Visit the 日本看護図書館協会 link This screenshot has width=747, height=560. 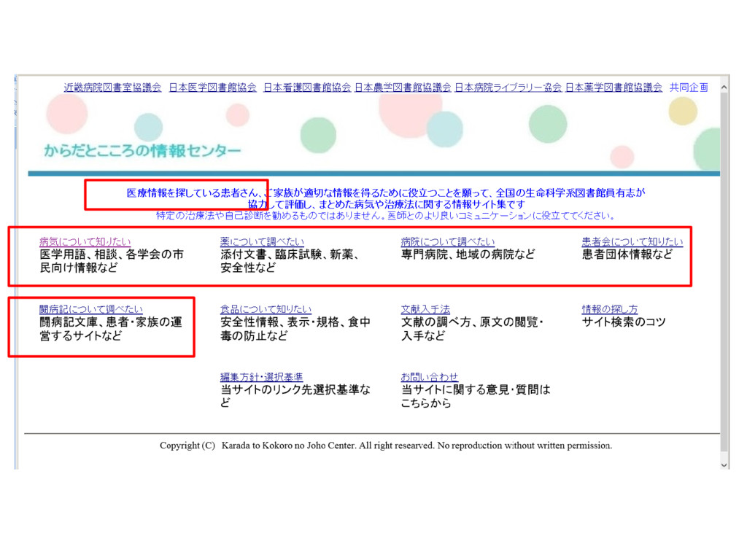307,87
